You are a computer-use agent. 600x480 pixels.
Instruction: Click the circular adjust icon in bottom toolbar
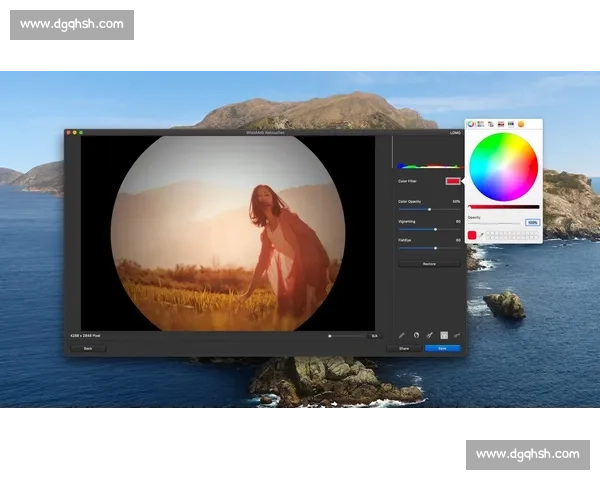pos(415,335)
